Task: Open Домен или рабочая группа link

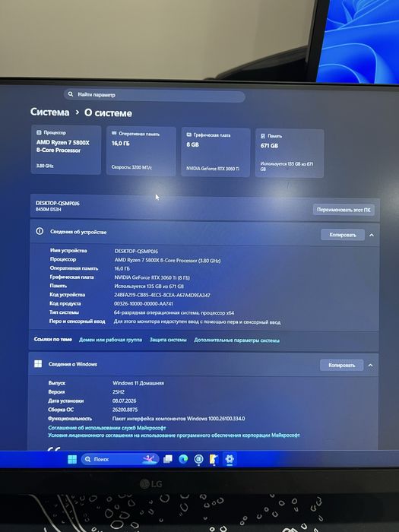Action: tap(111, 340)
